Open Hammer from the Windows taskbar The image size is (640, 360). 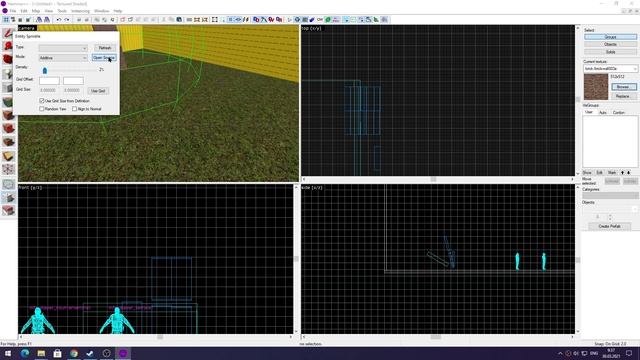coord(123,353)
